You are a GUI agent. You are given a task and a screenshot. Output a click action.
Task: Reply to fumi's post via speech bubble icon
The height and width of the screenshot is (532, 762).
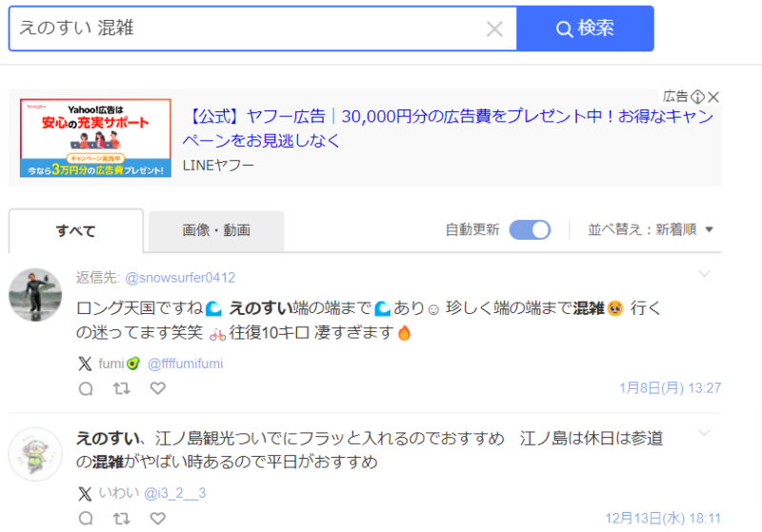click(x=86, y=389)
